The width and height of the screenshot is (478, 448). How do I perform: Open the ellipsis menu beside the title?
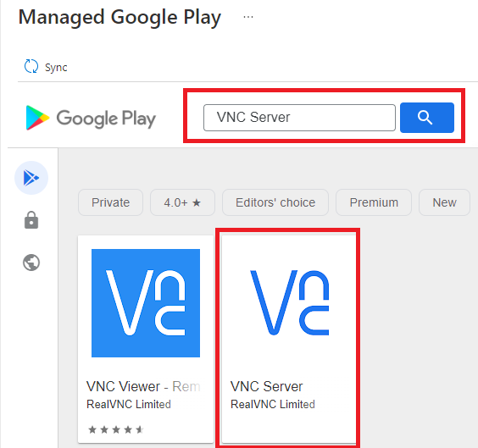tap(248, 17)
